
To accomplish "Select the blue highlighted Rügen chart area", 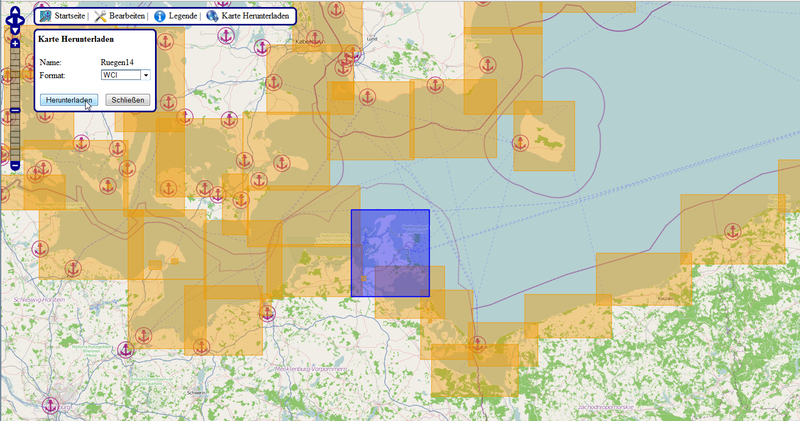I will (390, 252).
